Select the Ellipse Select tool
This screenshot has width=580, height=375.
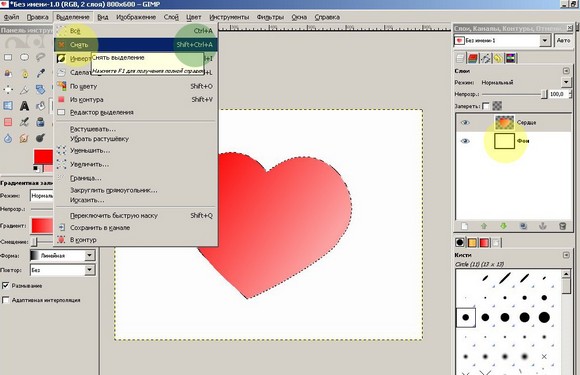pos(24,57)
